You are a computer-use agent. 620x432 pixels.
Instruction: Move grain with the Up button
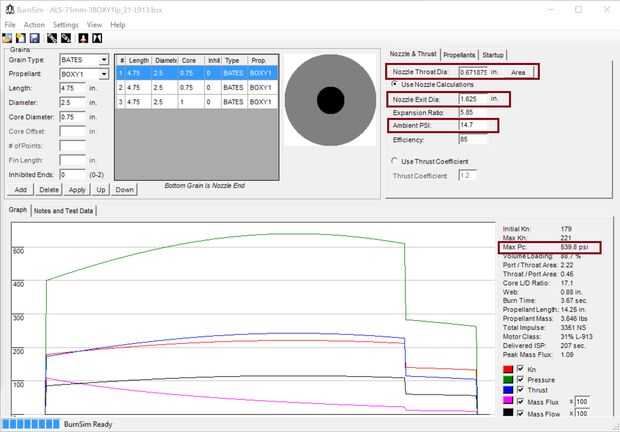(x=101, y=190)
